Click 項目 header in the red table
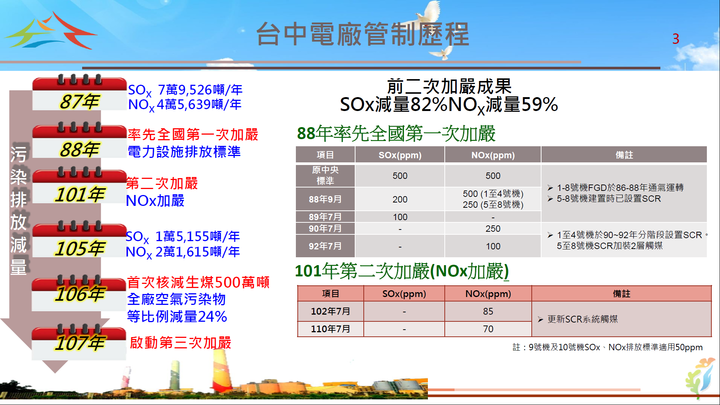The width and height of the screenshot is (720, 405). 331,293
